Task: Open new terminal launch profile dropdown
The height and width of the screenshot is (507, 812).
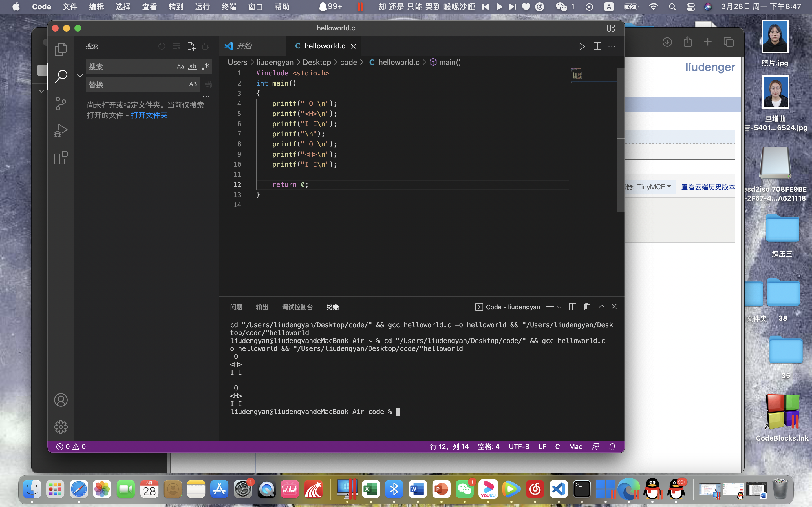Action: click(x=559, y=307)
